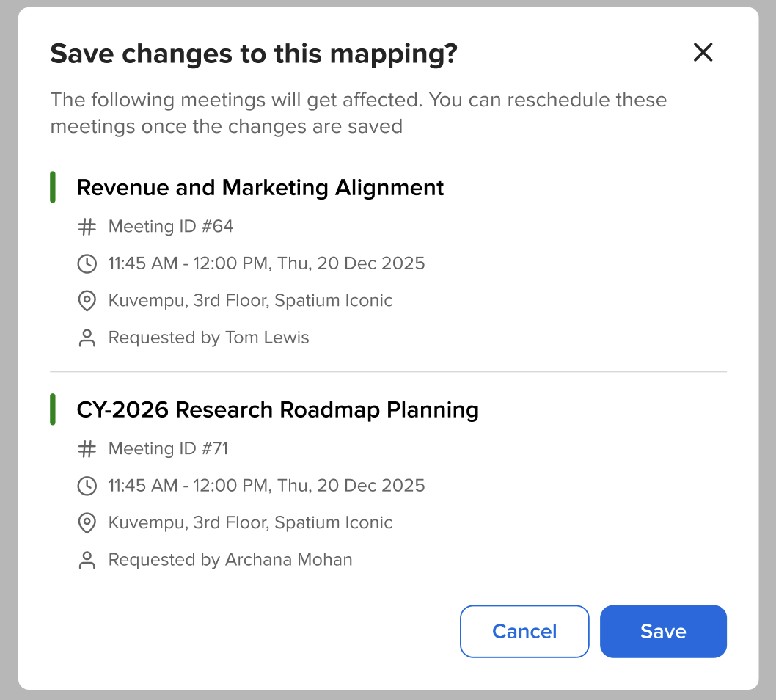The height and width of the screenshot is (700, 776).
Task: Click Requested by Archana Mohan text
Action: point(230,561)
